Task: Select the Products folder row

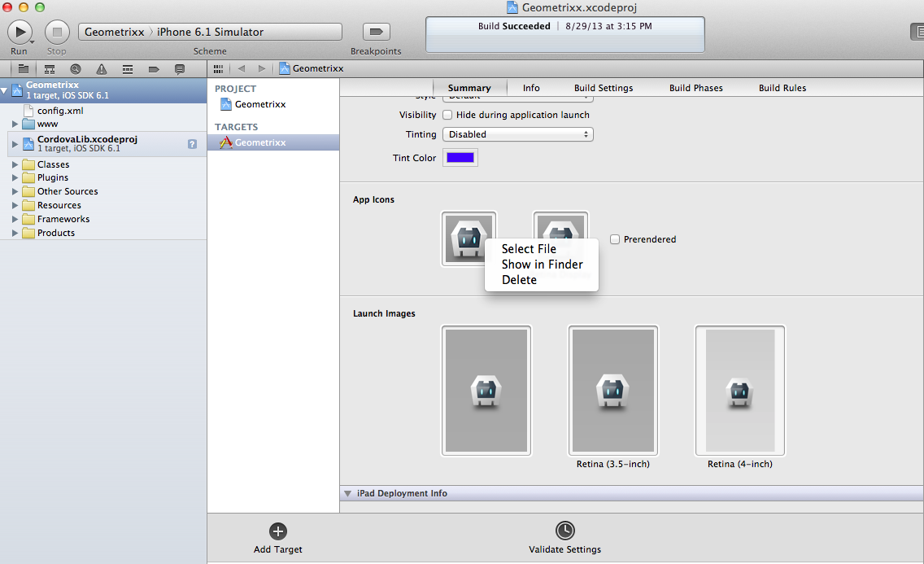Action: (103, 233)
